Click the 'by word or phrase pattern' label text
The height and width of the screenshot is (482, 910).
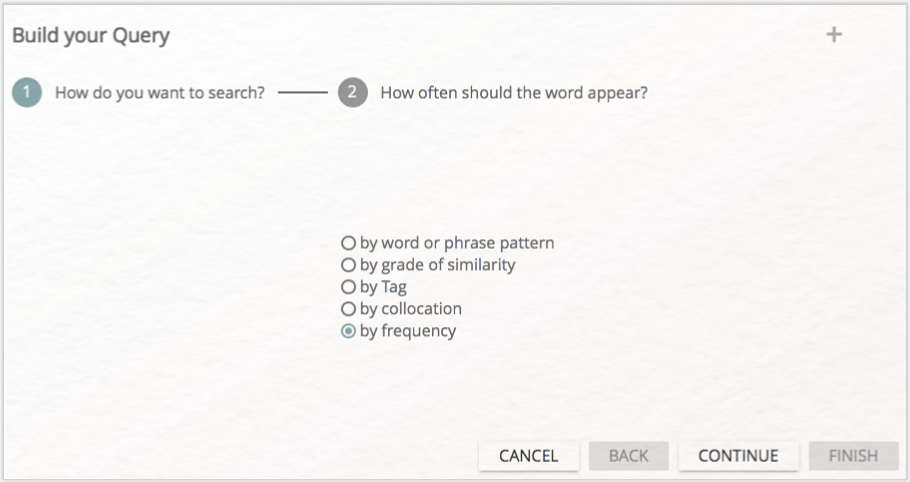(457, 243)
